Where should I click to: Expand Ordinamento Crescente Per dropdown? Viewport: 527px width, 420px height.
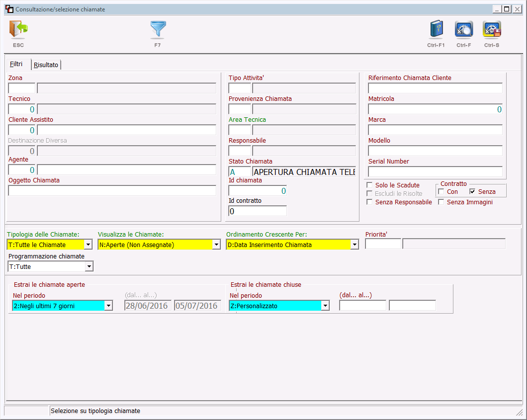(354, 245)
